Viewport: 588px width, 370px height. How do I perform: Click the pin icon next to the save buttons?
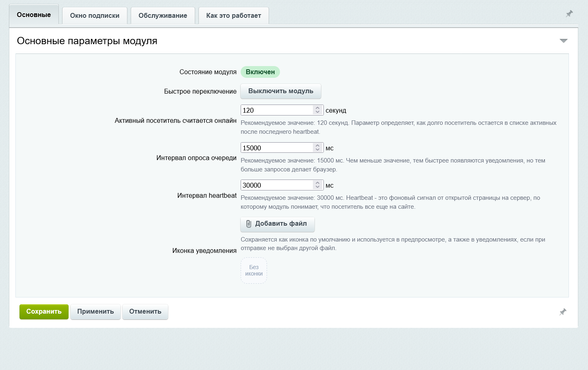click(563, 312)
